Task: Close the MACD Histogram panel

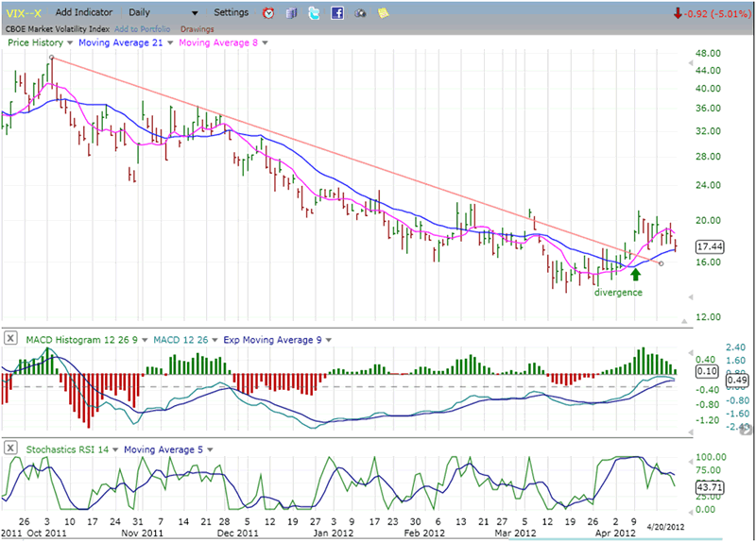Action: pyautogui.click(x=9, y=337)
